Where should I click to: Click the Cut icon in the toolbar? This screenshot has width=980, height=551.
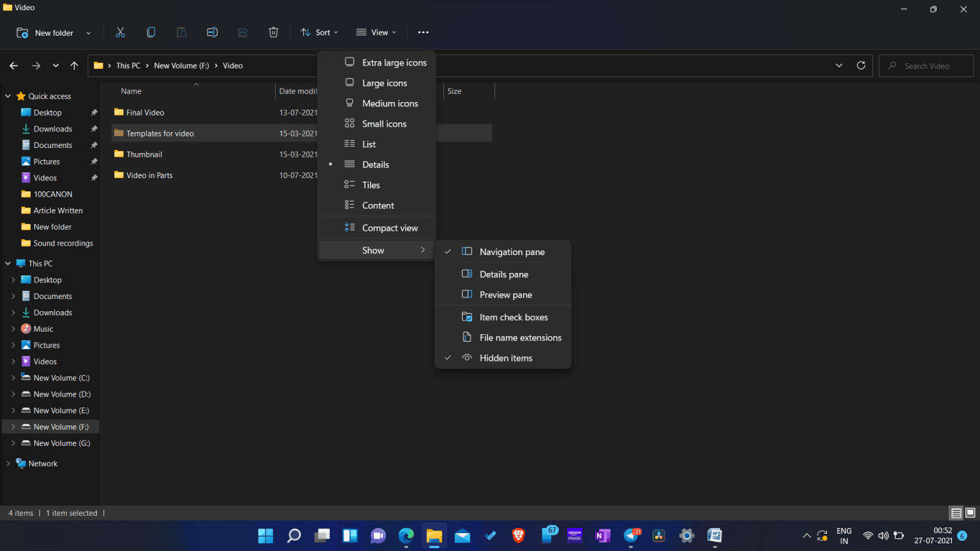click(x=120, y=32)
